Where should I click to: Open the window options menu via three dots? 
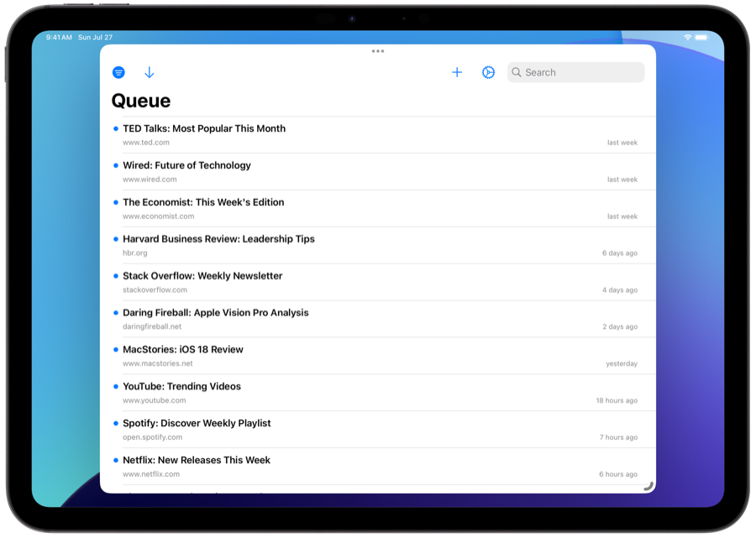click(x=377, y=51)
